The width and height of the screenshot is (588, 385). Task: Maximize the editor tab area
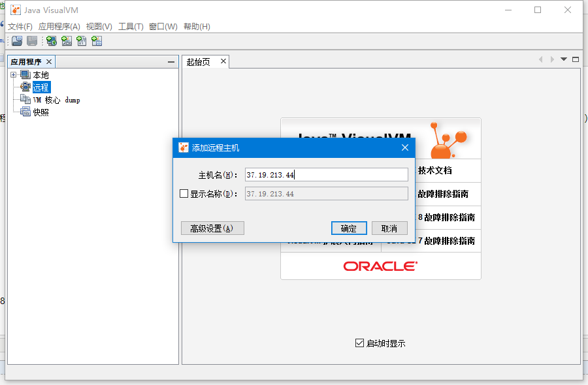pyautogui.click(x=576, y=59)
